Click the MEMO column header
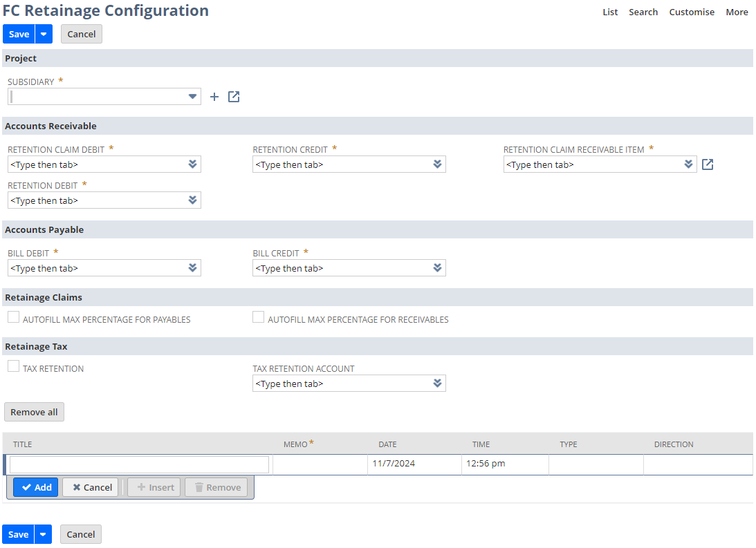This screenshot has width=756, height=548. [295, 444]
